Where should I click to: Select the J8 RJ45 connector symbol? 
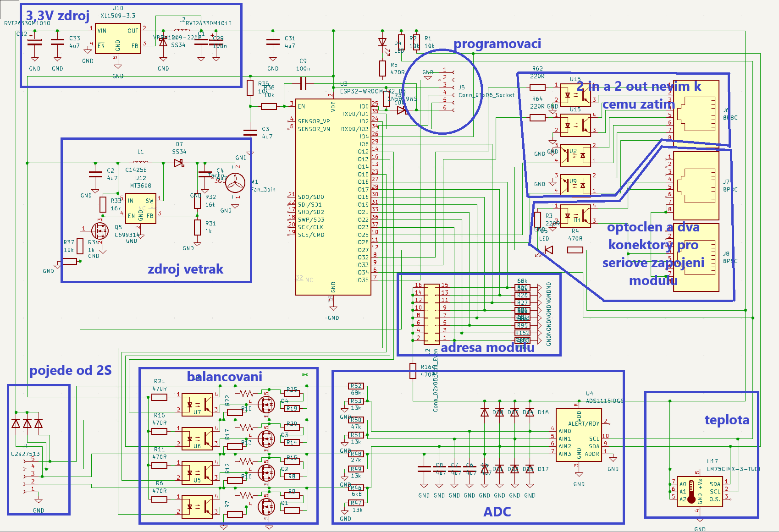(696, 257)
